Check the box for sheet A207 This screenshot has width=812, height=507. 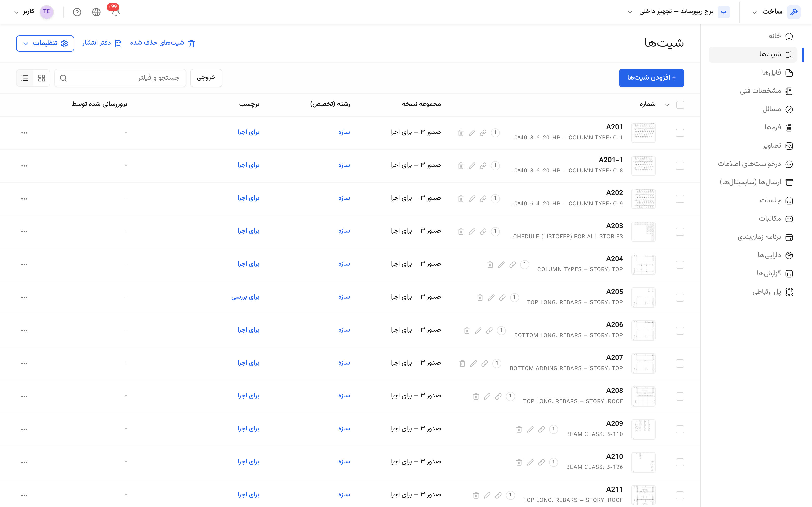680,364
